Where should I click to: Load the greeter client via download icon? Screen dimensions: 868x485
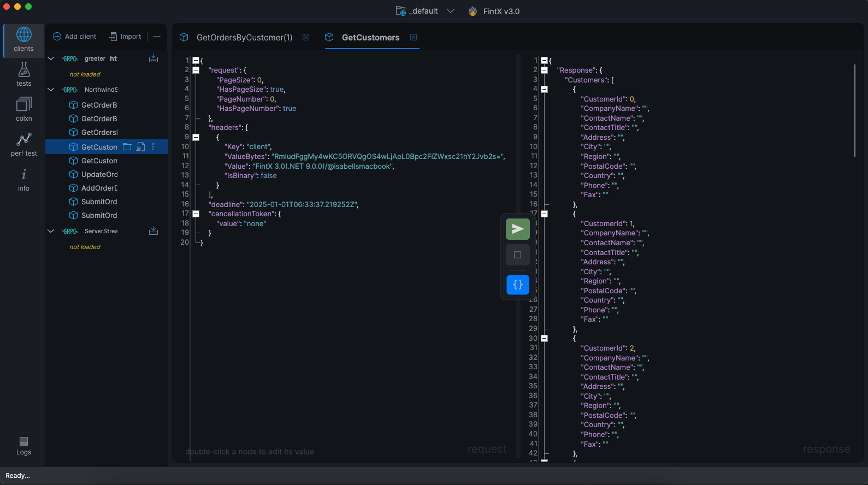153,58
